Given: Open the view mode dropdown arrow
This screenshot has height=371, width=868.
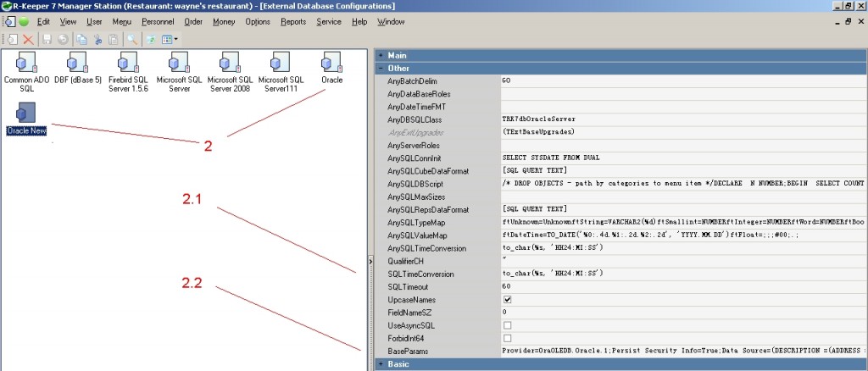Looking at the screenshot, I should pyautogui.click(x=176, y=39).
